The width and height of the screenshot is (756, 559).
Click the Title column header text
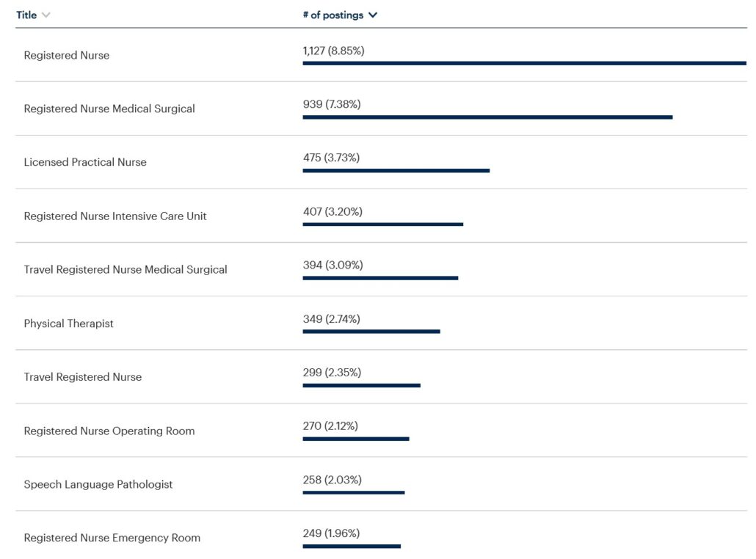26,15
